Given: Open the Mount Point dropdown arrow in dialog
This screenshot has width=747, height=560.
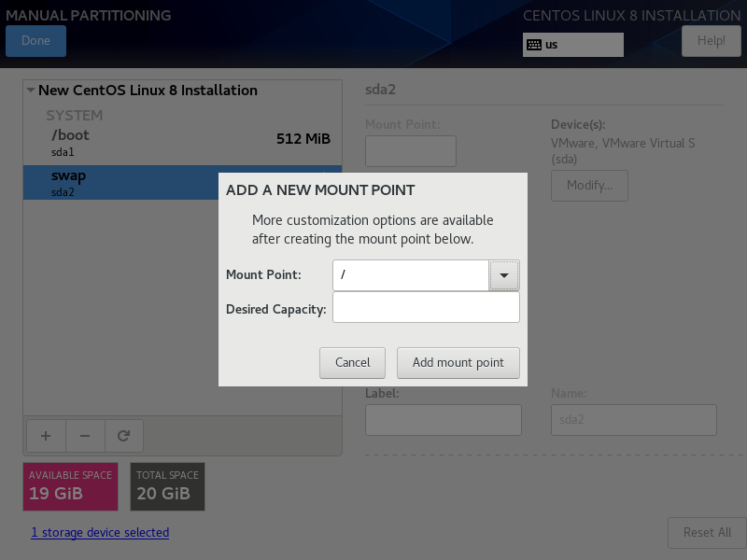Looking at the screenshot, I should [504, 275].
